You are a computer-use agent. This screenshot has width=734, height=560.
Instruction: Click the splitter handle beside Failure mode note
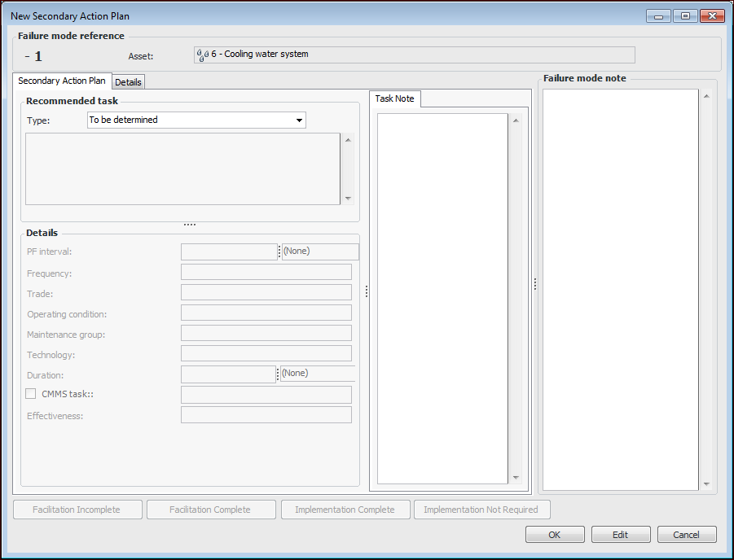(x=534, y=283)
